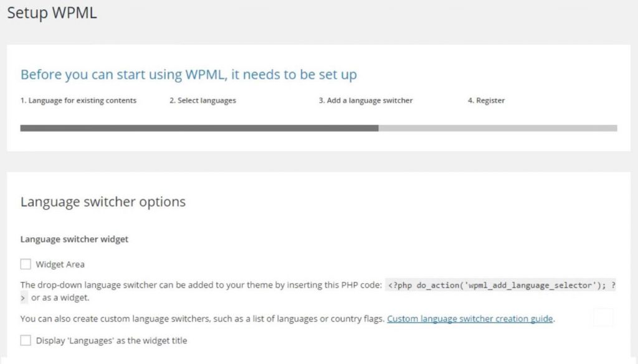Viewport: 638px width, 364px height.
Task: Select step 2 Select languages
Action: click(x=202, y=100)
